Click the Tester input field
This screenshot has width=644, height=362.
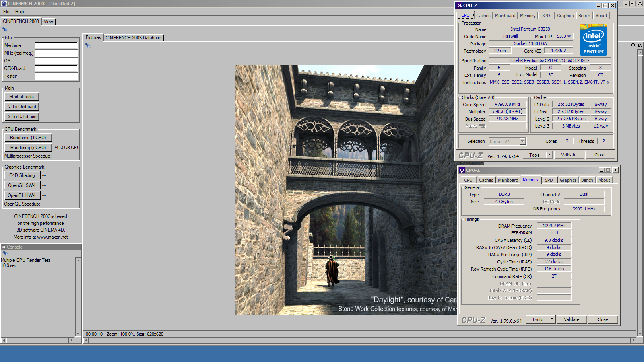pyautogui.click(x=56, y=76)
